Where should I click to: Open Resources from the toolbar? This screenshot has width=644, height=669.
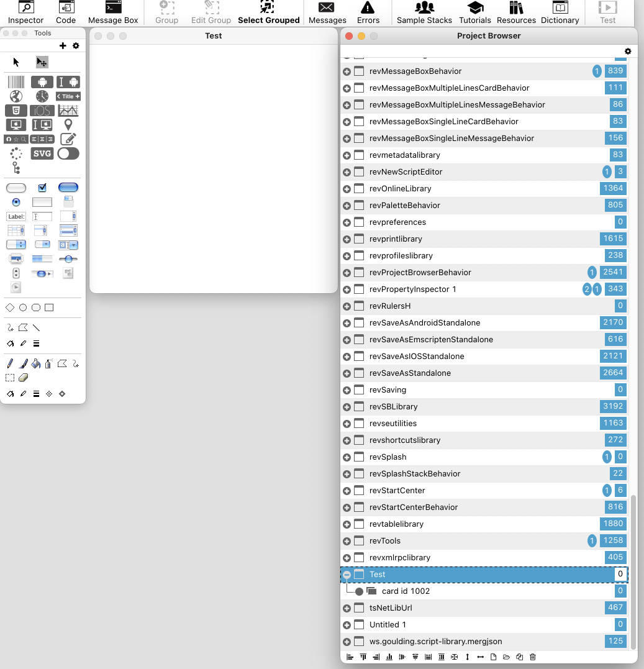(516, 12)
